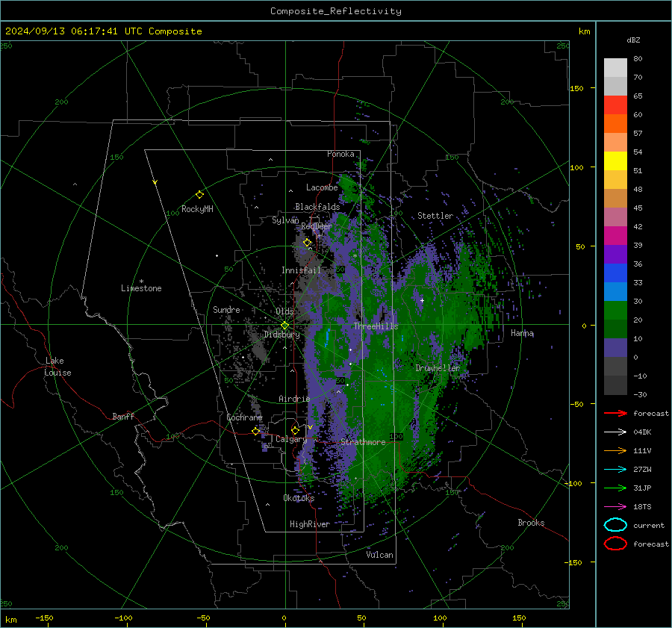This screenshot has height=628, width=672.
Task: Click the HighRiver map label
Action: [310, 524]
